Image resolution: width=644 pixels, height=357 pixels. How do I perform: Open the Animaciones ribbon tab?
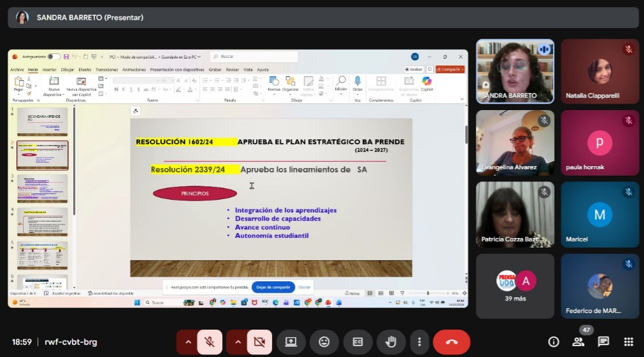(x=134, y=69)
